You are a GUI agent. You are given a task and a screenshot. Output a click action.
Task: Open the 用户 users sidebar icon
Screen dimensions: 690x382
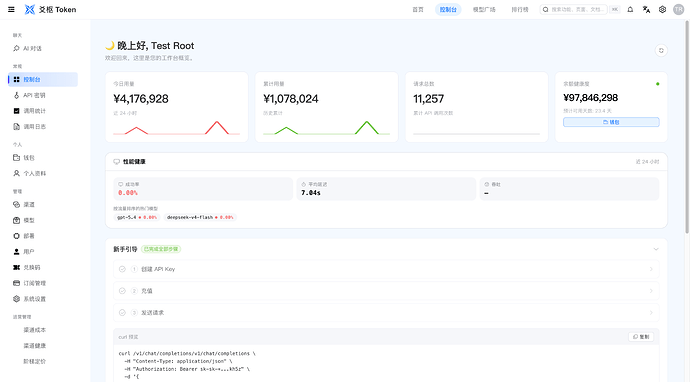[x=16, y=252]
